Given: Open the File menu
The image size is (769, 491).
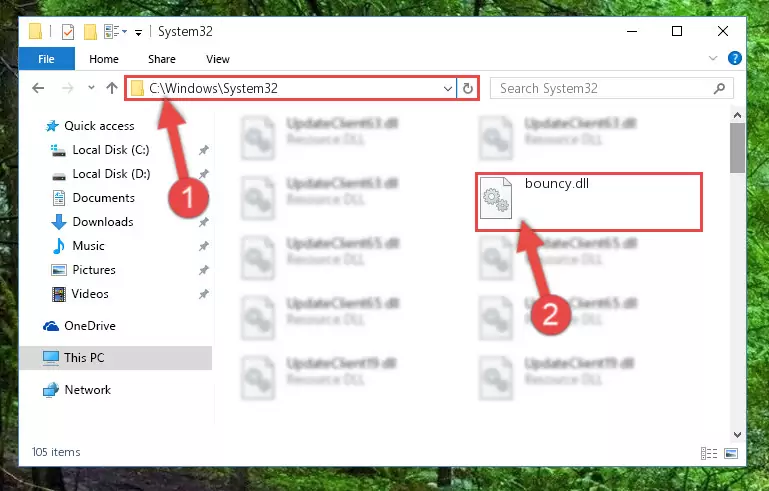Looking at the screenshot, I should 47,59.
